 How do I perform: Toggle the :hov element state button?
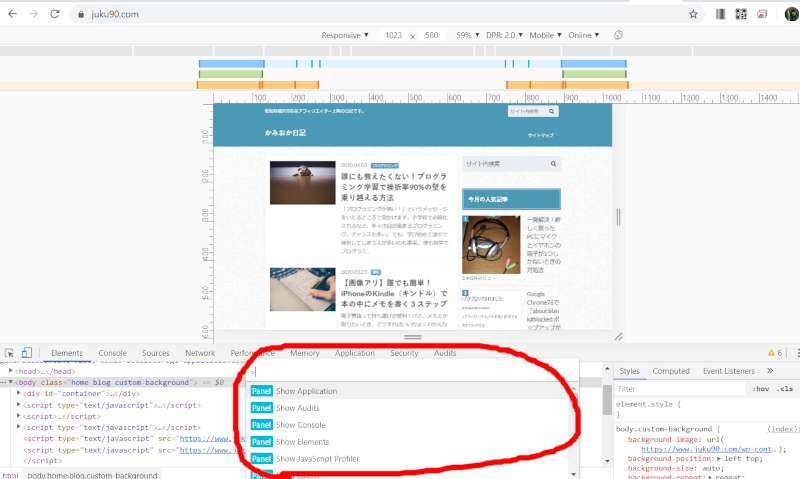coord(760,389)
